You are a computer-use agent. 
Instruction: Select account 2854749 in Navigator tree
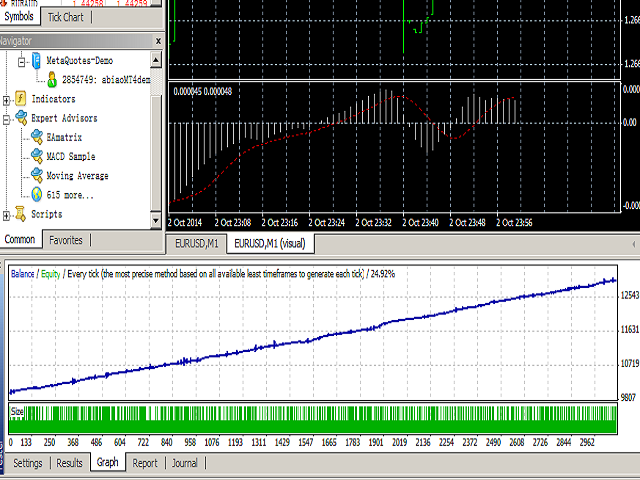pos(106,80)
